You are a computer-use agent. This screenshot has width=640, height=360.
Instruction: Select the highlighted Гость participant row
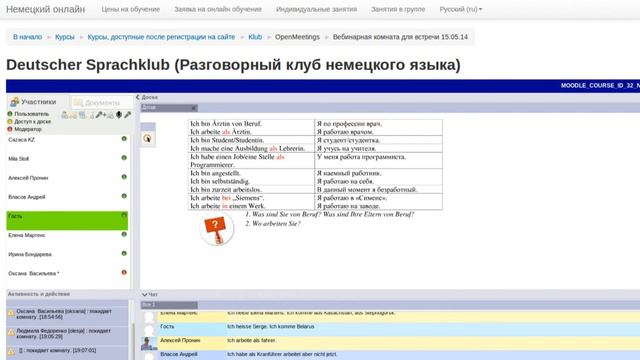tap(67, 220)
